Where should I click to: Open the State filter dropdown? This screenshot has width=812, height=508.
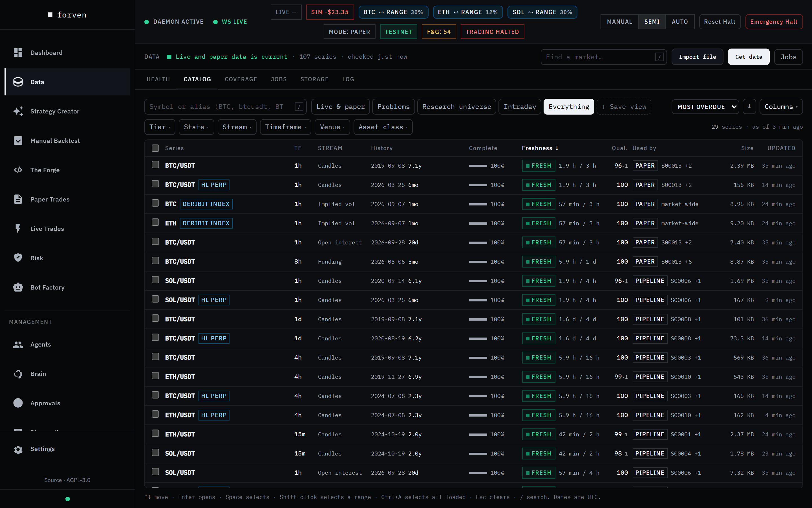point(196,127)
